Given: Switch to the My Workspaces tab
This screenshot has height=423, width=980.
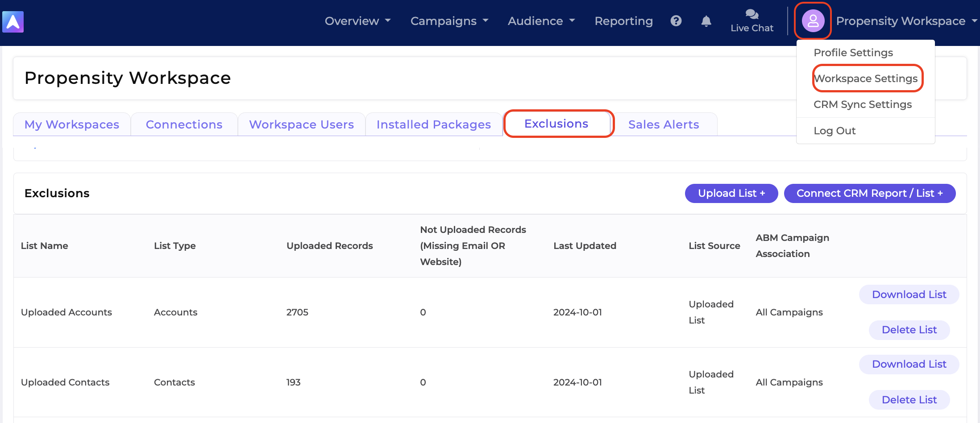Looking at the screenshot, I should (72, 124).
